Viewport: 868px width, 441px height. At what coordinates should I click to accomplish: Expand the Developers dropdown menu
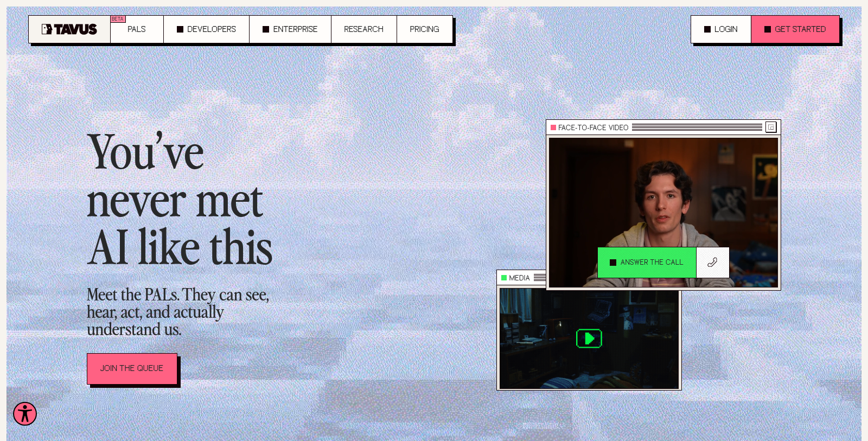click(x=206, y=29)
